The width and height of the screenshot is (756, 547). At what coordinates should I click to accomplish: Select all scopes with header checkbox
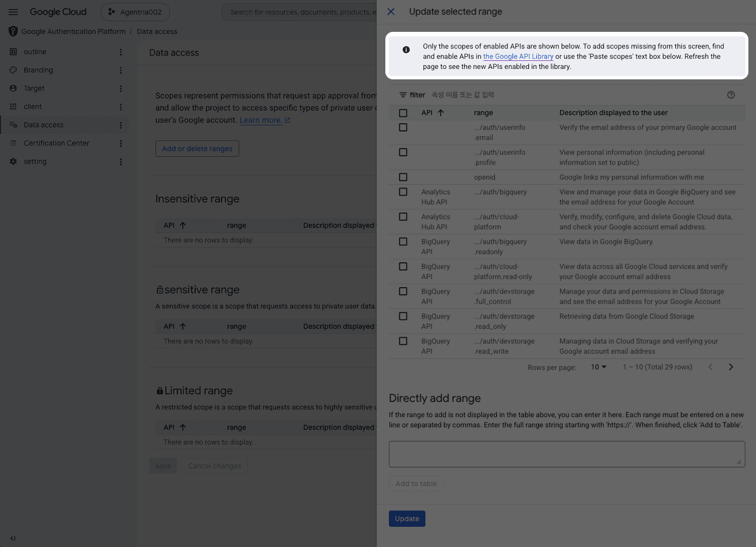coord(403,113)
